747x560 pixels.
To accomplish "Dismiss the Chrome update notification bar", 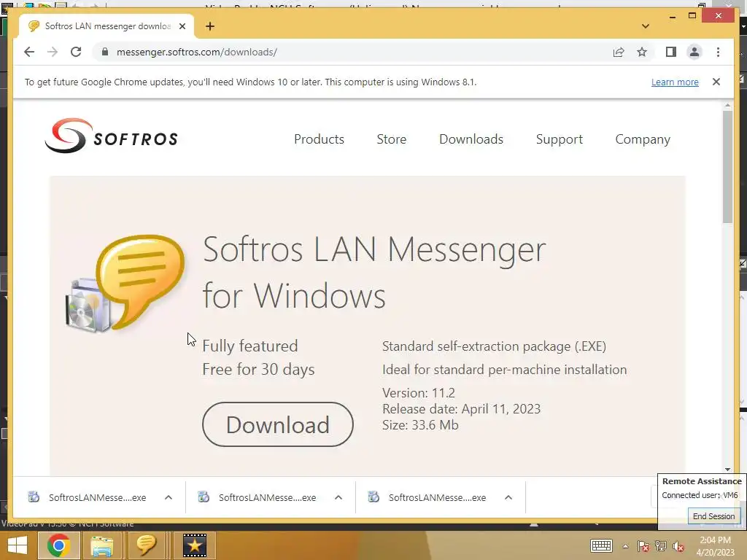I will tap(716, 82).
